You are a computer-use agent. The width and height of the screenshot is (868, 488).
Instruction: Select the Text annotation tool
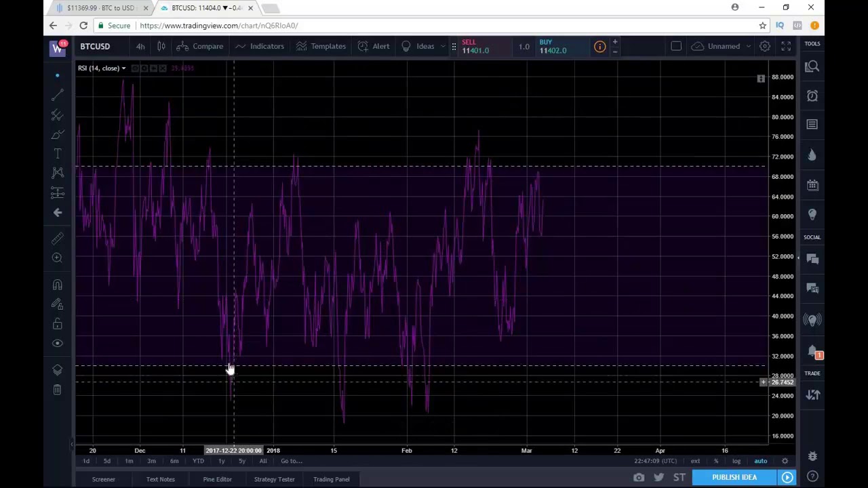58,154
